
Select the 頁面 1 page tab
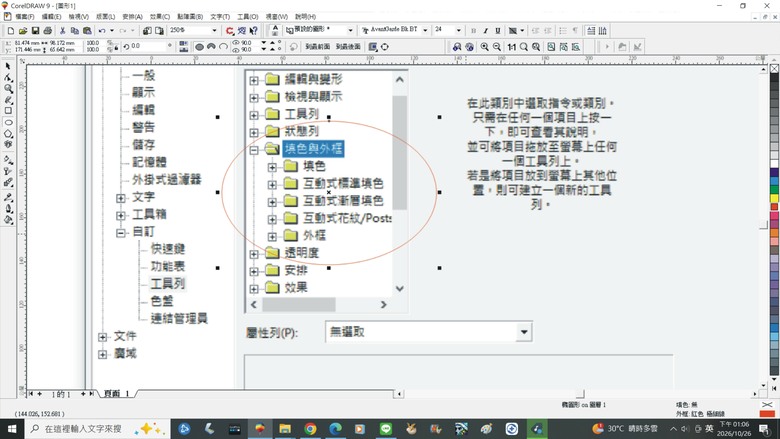tap(116, 394)
